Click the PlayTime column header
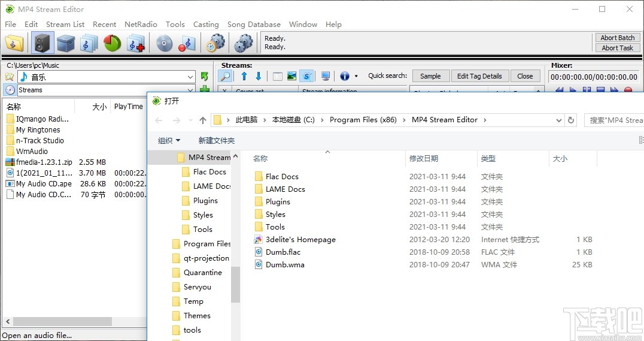Image resolution: width=644 pixels, height=341 pixels. (129, 107)
